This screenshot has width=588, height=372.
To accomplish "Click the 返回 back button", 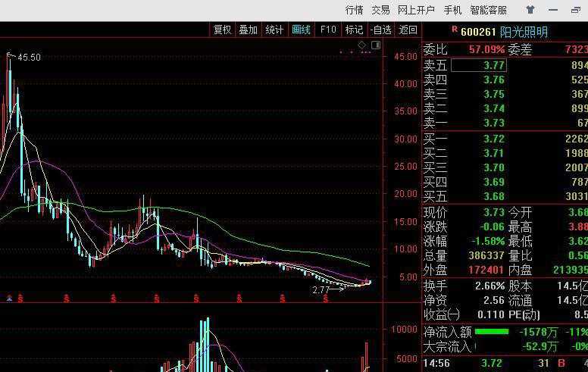I will click(x=408, y=30).
